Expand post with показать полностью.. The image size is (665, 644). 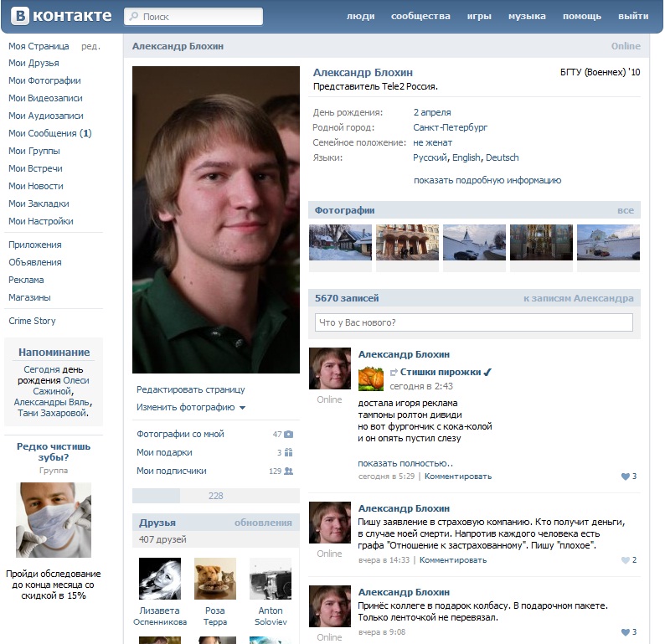coord(405,463)
